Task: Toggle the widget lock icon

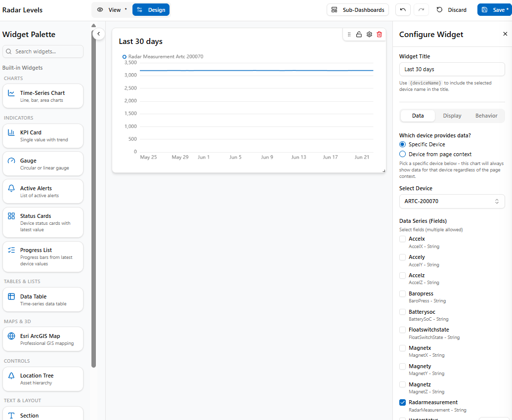Action: (359, 34)
